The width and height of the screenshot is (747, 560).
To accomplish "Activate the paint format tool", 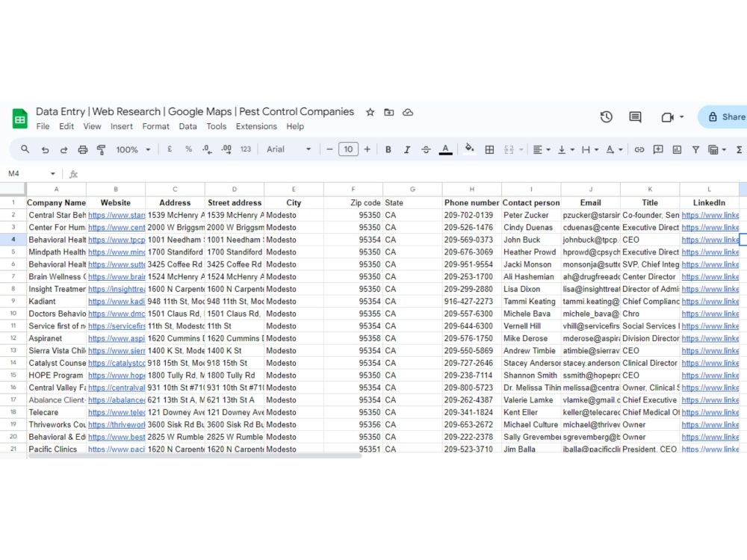I will click(101, 149).
